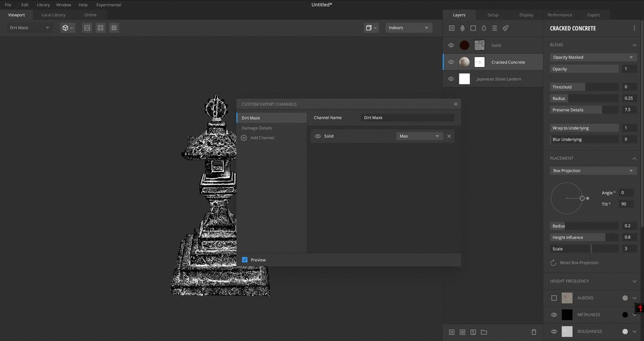Screen dimensions: 644x341
Task: Open the Setup tab
Action: coord(493,15)
